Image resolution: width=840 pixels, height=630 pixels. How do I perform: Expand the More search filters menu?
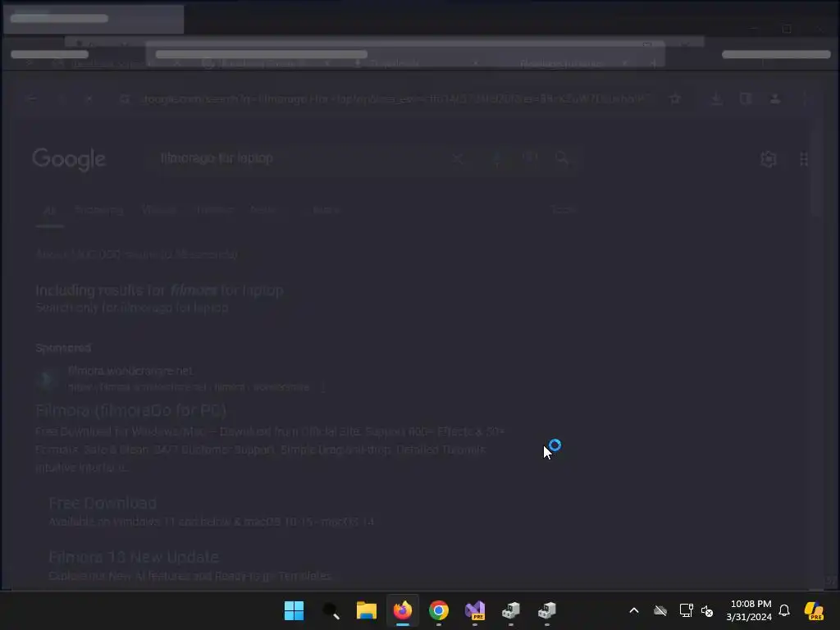(x=323, y=209)
